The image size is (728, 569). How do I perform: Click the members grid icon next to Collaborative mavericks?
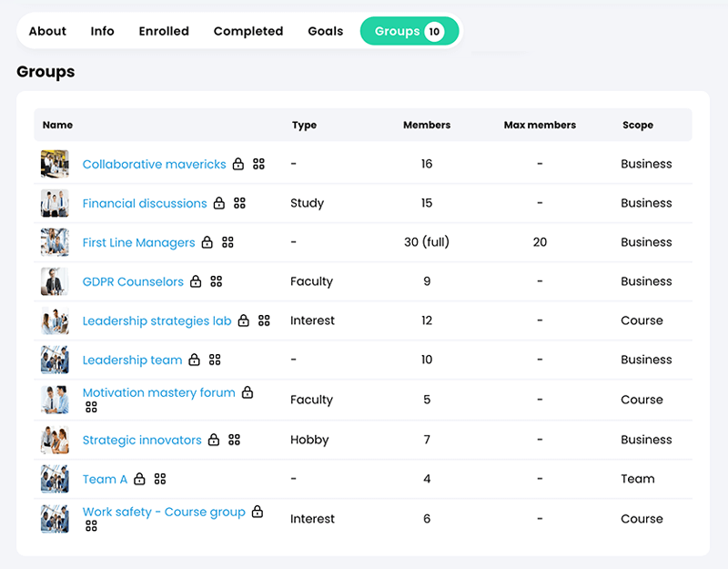click(x=258, y=164)
